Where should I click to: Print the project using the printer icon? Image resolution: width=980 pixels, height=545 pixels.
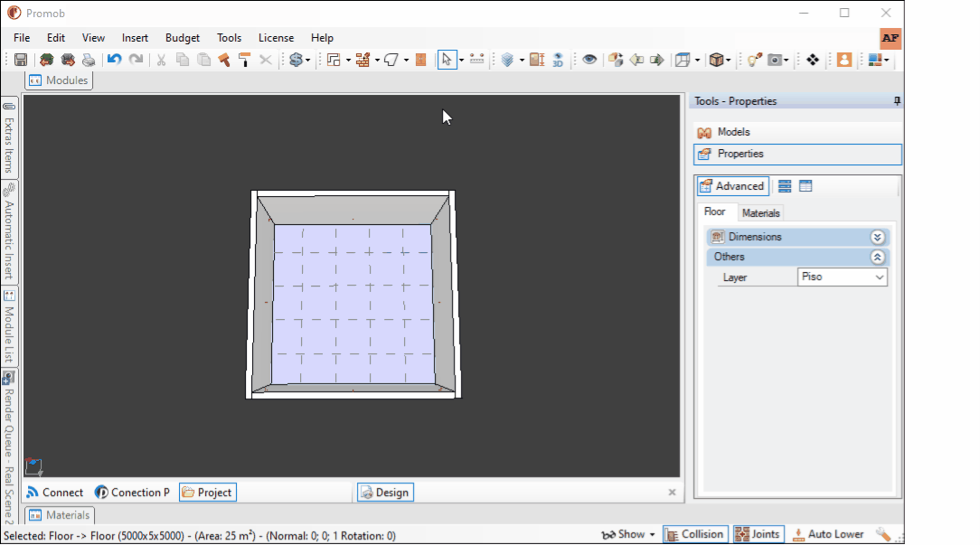[89, 60]
